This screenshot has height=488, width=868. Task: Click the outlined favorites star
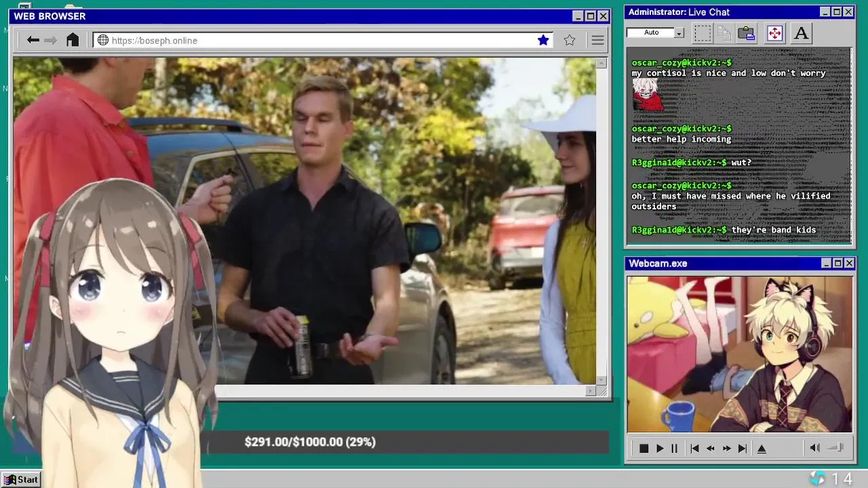tap(570, 40)
